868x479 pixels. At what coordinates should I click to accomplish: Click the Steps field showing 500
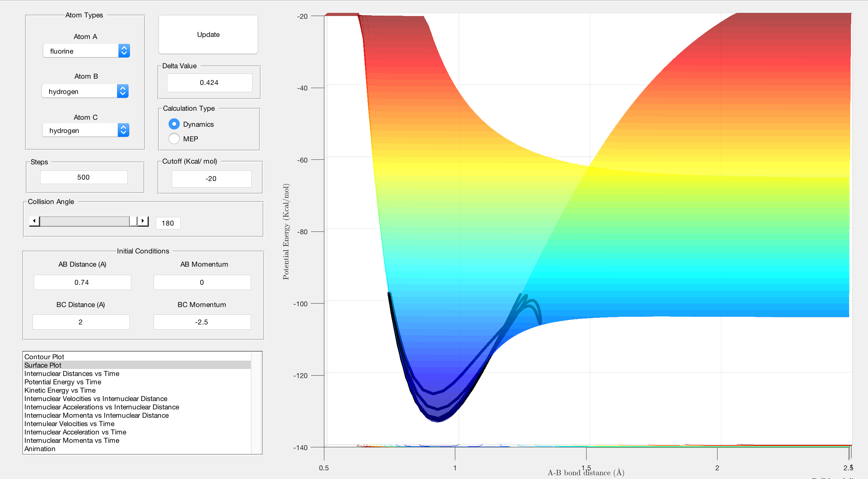(84, 177)
